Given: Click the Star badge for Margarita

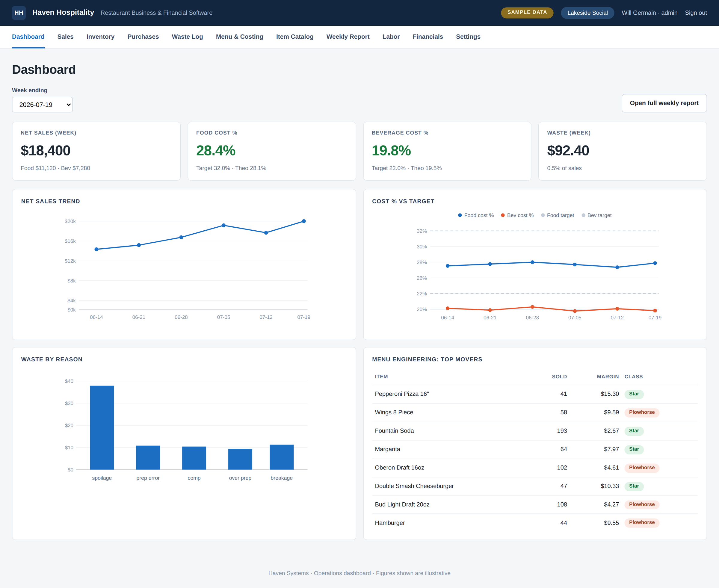Looking at the screenshot, I should pyautogui.click(x=634, y=449).
